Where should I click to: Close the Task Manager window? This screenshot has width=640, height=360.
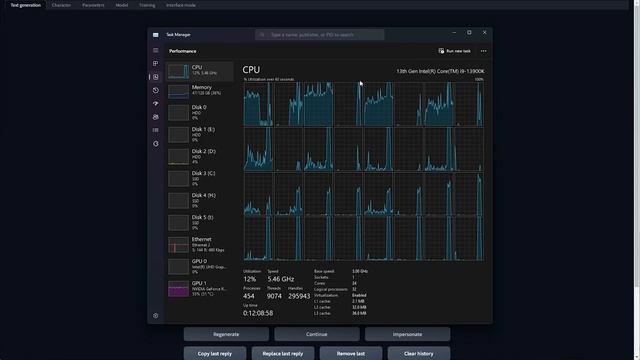pyautogui.click(x=484, y=33)
